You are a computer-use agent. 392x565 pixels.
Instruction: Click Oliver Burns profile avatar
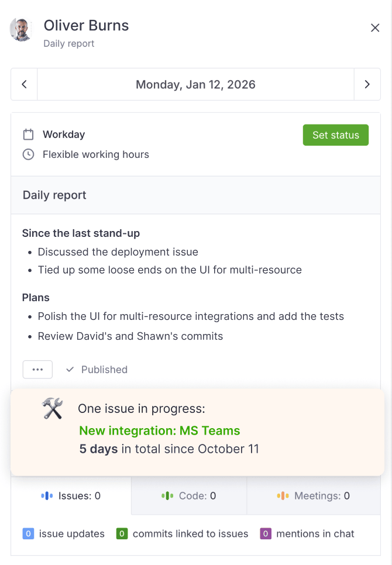point(22,29)
